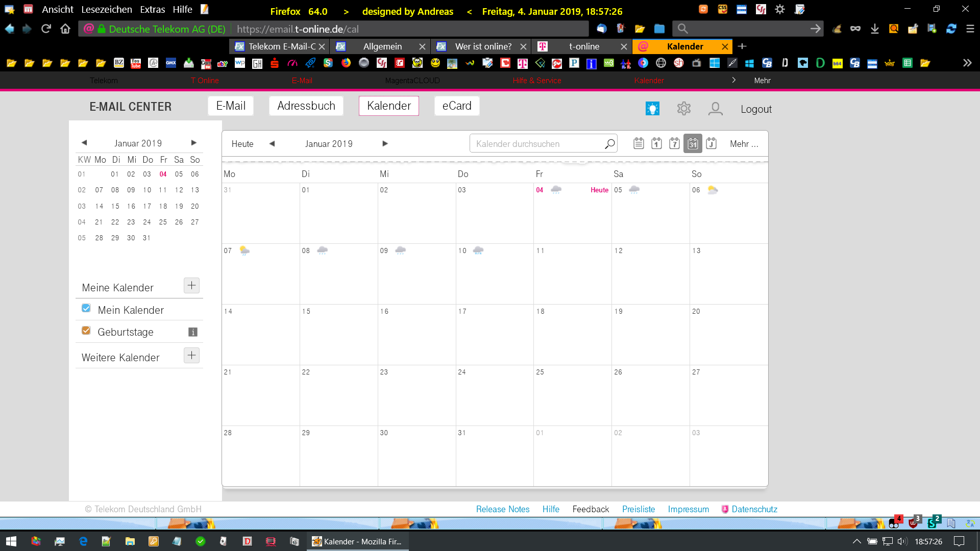The image size is (980, 551).
Task: Click the Geburtstage info icon
Action: [x=192, y=332]
